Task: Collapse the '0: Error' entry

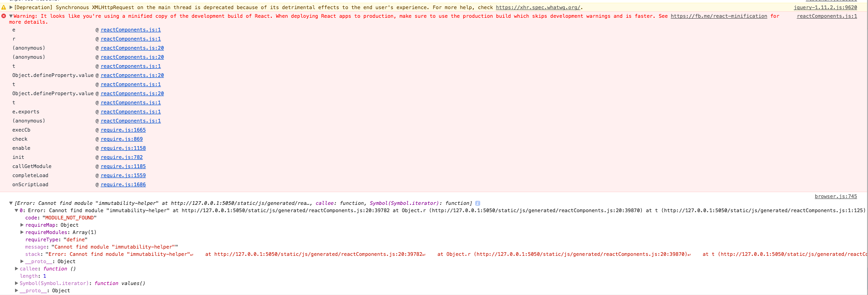Action: 16,211
